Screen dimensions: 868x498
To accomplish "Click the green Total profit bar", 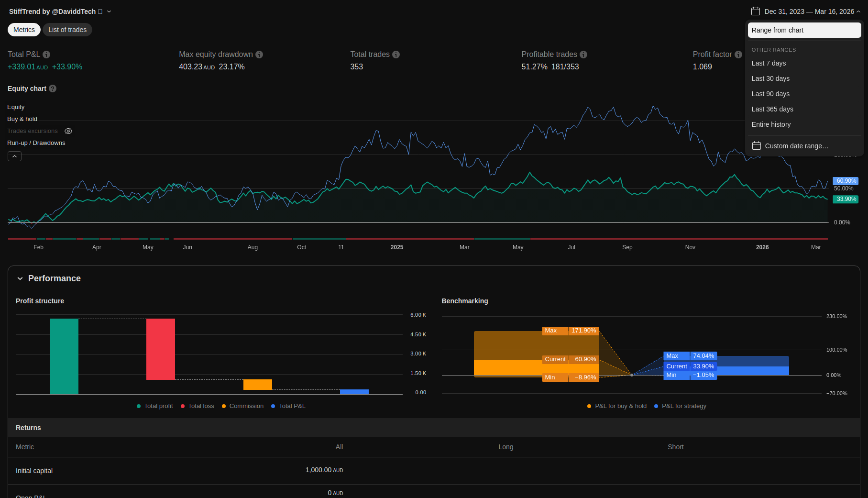I will pos(64,356).
